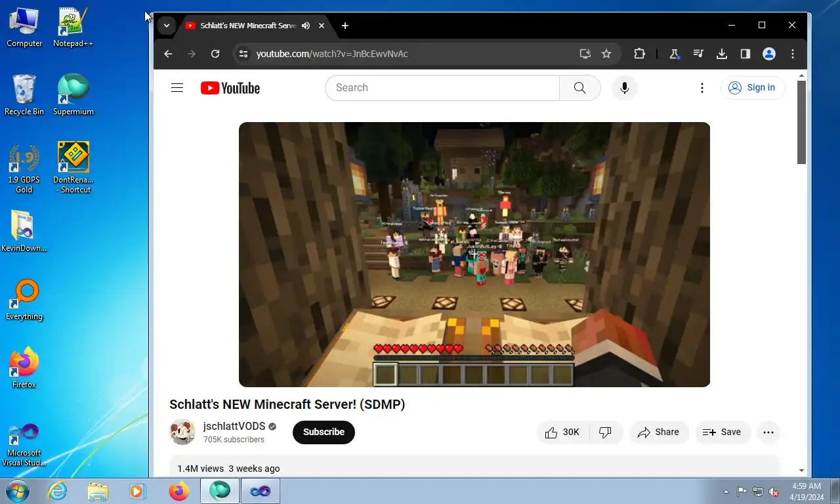Open the media controls icon in the toolbar
Screen dimensions: 840x504
click(x=698, y=54)
